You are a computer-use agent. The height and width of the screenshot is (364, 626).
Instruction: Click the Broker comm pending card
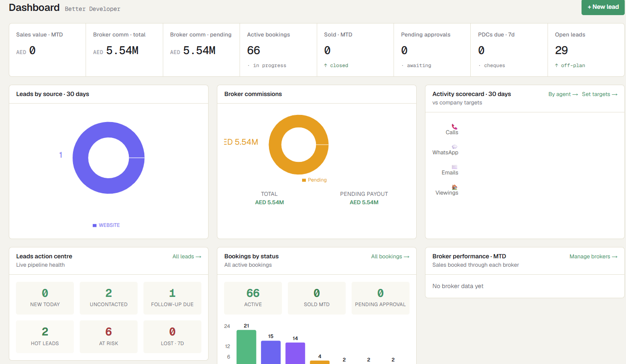point(201,50)
